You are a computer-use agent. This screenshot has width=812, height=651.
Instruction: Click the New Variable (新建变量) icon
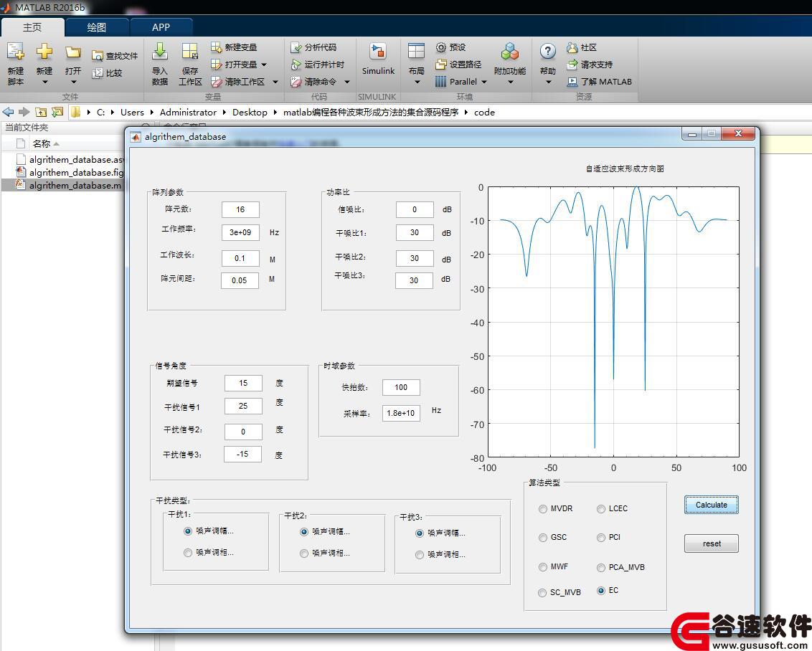[x=216, y=47]
